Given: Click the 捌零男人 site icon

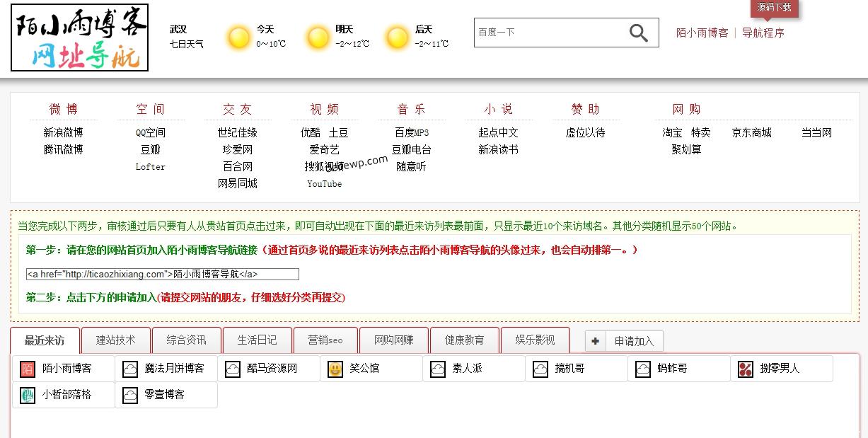Looking at the screenshot, I should 746,369.
